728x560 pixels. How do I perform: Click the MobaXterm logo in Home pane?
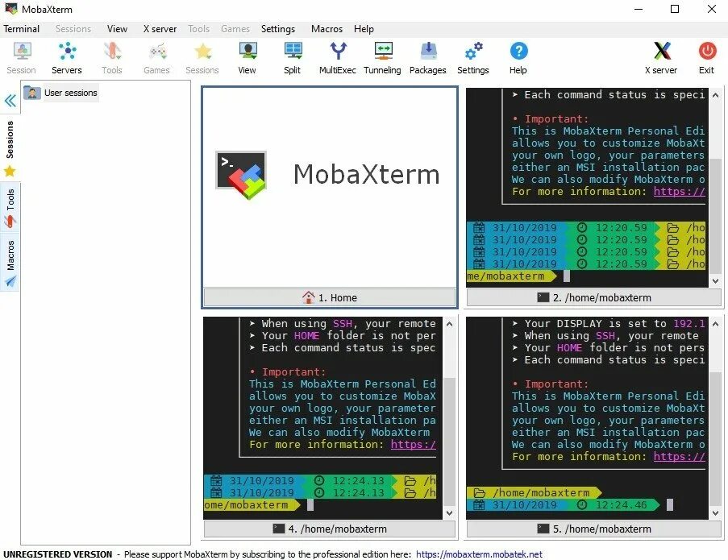[x=241, y=175]
